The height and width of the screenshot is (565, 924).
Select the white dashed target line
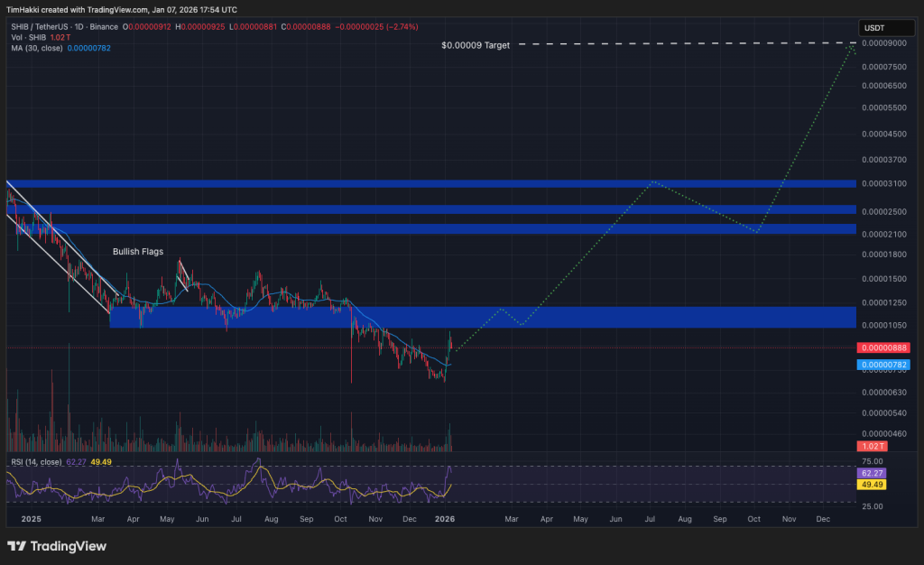(687, 43)
